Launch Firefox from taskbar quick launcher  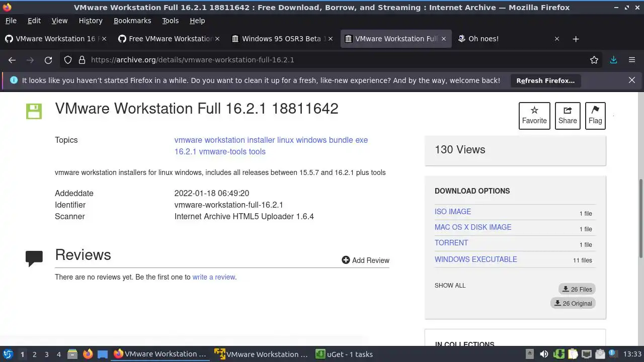(x=88, y=354)
